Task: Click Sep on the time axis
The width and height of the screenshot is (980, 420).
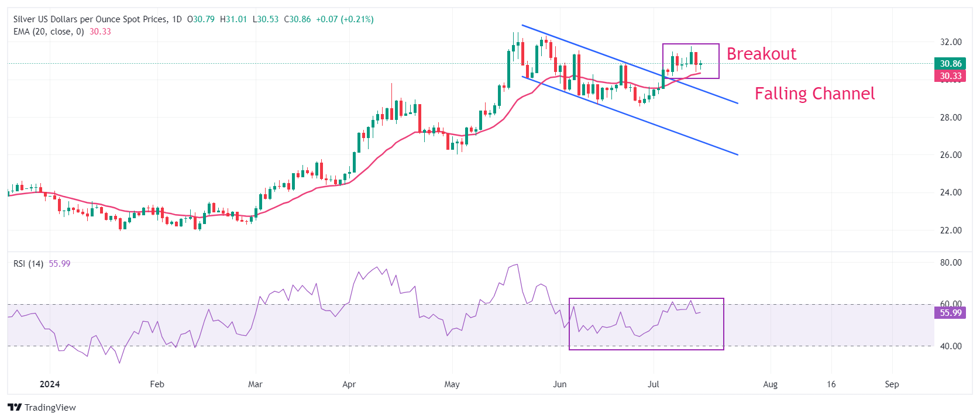Action: pos(892,384)
